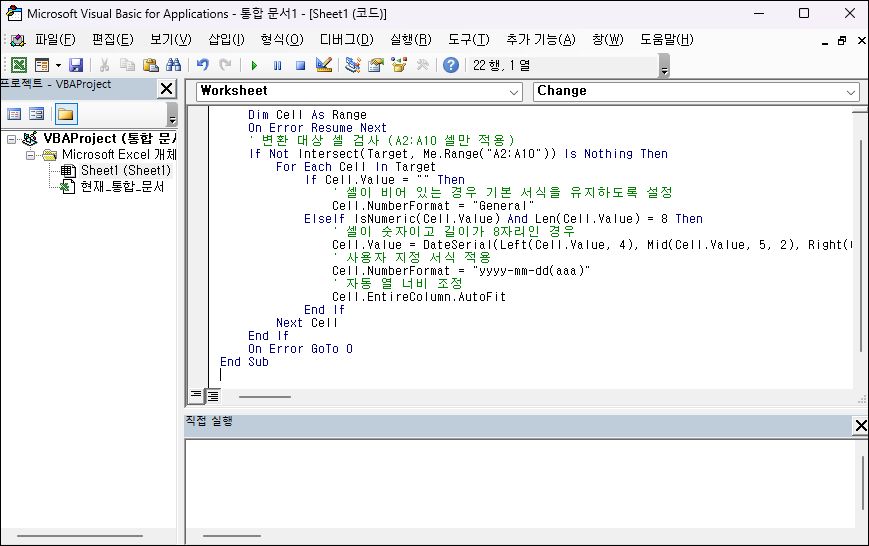This screenshot has height=546, width=869.
Task: Switch to Procedure View button
Action: point(196,395)
